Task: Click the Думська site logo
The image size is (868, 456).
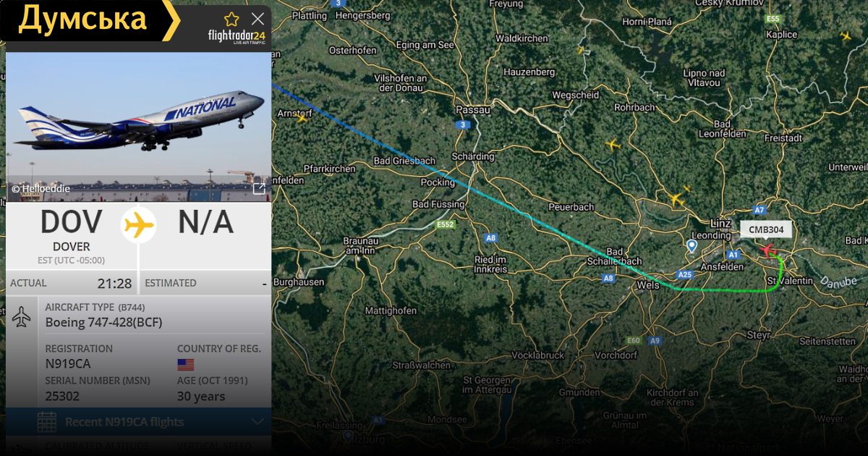Action: [82, 20]
